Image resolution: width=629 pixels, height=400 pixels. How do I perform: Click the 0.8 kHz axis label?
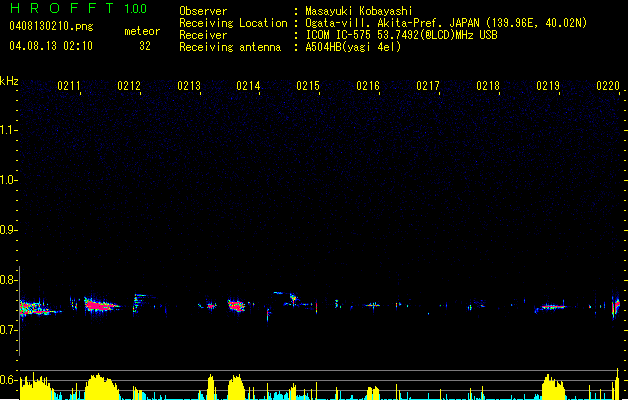point(8,280)
